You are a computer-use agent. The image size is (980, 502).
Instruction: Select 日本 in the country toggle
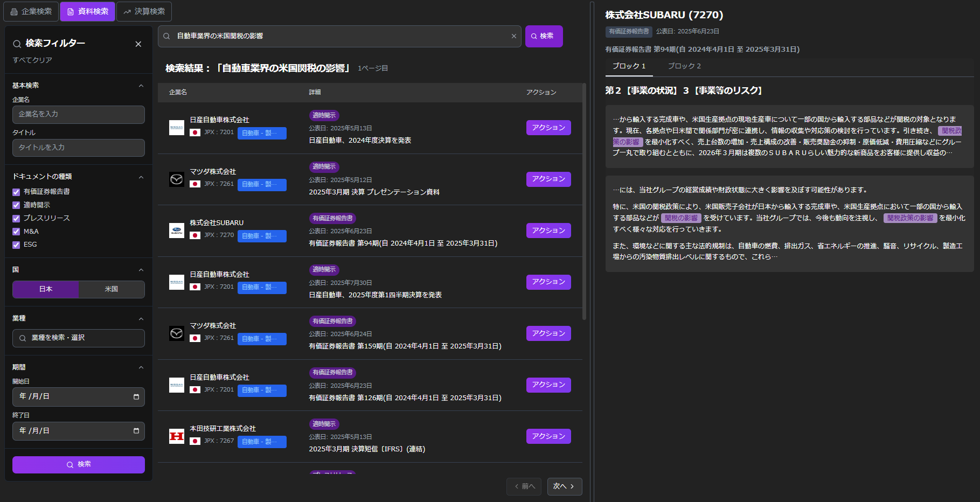[x=46, y=289]
